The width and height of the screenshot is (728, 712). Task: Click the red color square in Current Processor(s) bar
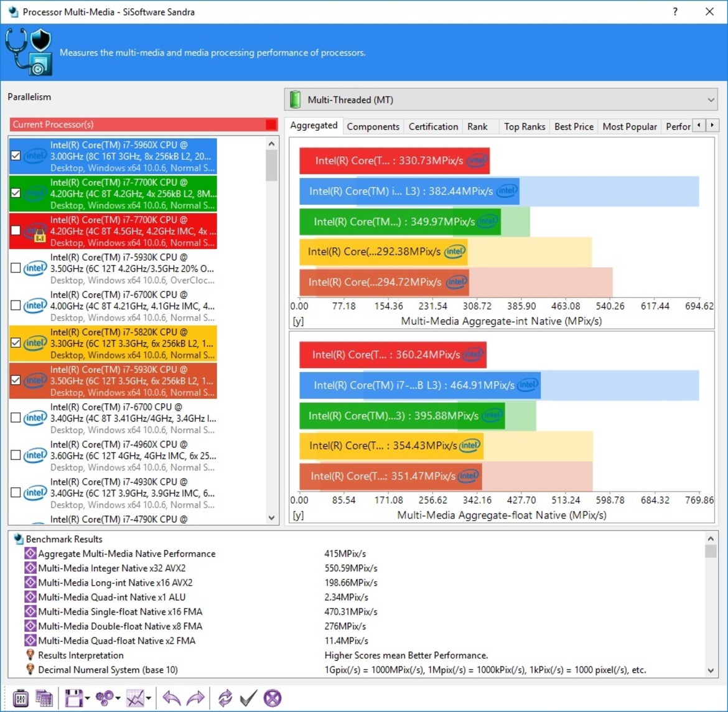[271, 124]
